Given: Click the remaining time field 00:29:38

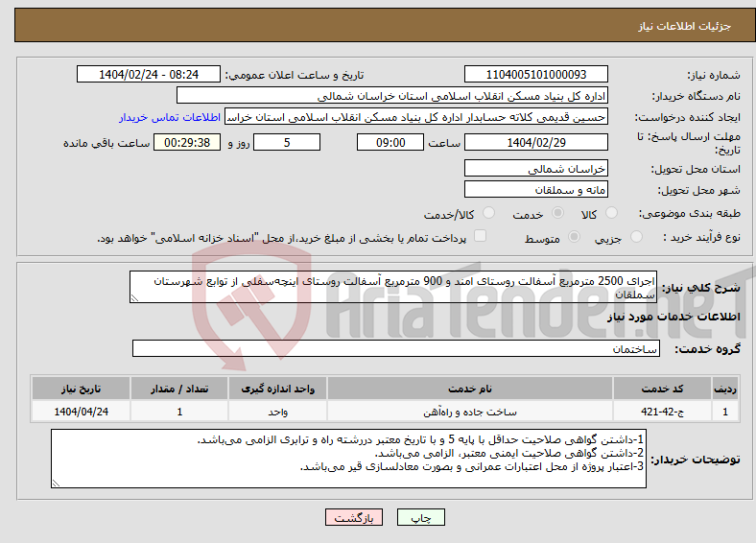Looking at the screenshot, I should point(187,142).
